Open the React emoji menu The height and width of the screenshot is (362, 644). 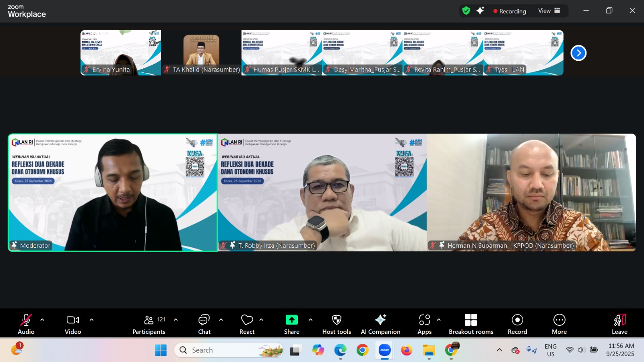coord(247,324)
